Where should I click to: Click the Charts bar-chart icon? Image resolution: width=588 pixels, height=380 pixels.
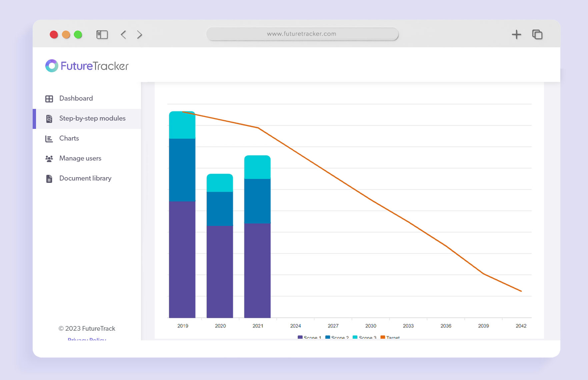coord(49,139)
